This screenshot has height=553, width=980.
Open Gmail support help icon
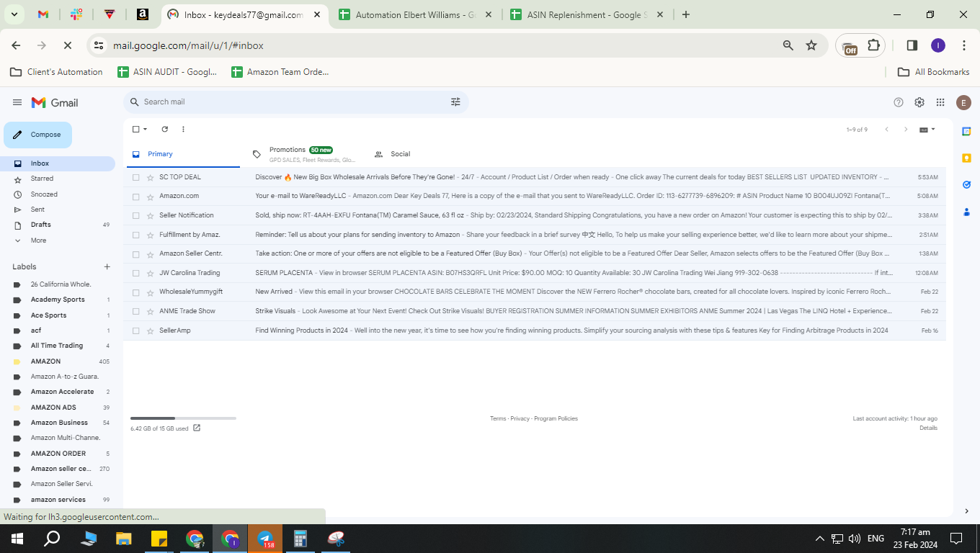(899, 102)
